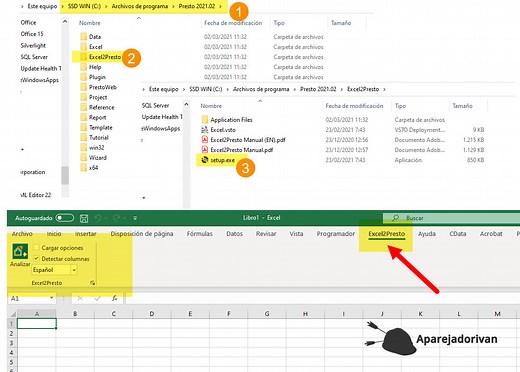Open the Fórmulas ribbon tab
This screenshot has height=372, width=520.
(200, 234)
